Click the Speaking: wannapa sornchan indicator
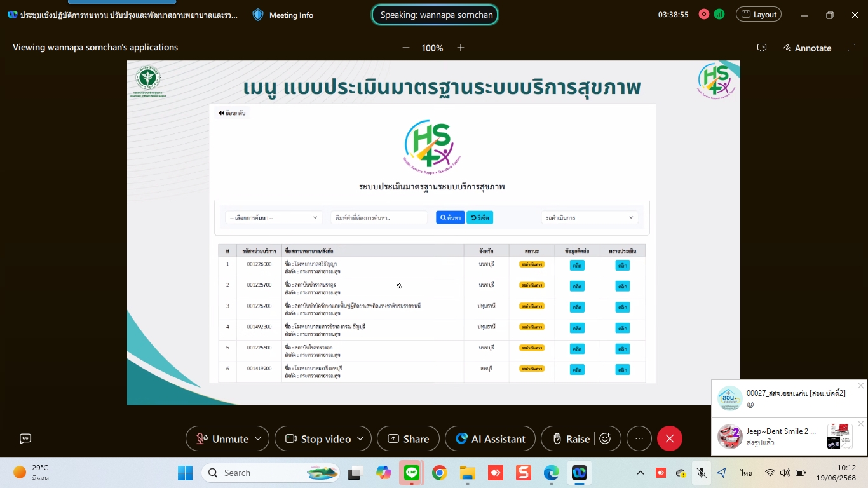This screenshot has height=488, width=868. pyautogui.click(x=435, y=15)
